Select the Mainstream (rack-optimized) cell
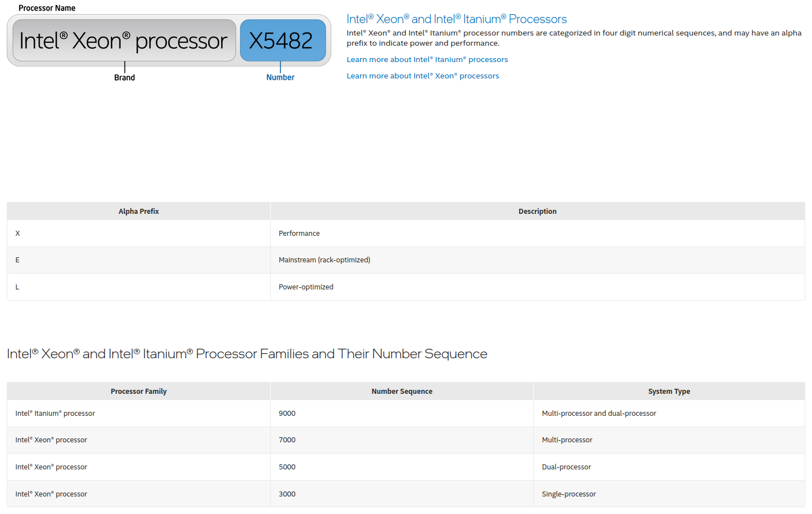Viewport: 812px width, 514px height. 324,260
